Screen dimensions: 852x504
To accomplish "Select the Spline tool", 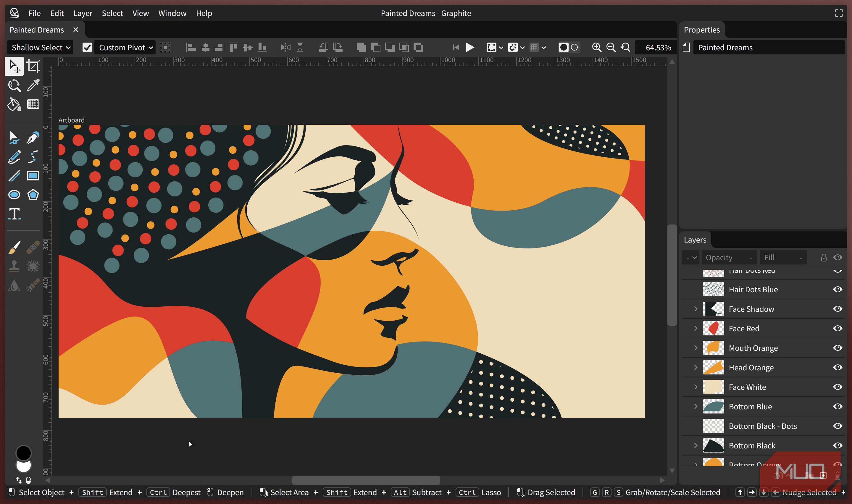I will pyautogui.click(x=33, y=157).
